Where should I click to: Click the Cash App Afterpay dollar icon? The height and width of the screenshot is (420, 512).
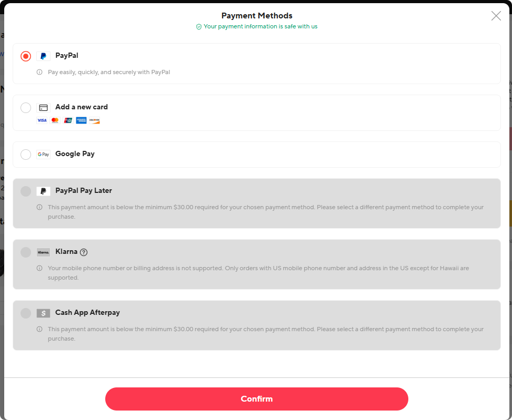(43, 313)
